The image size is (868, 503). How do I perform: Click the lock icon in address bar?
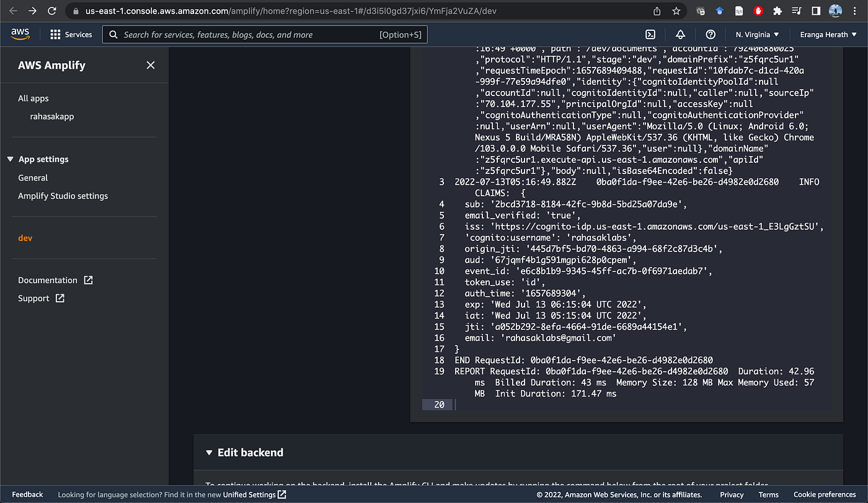point(76,11)
